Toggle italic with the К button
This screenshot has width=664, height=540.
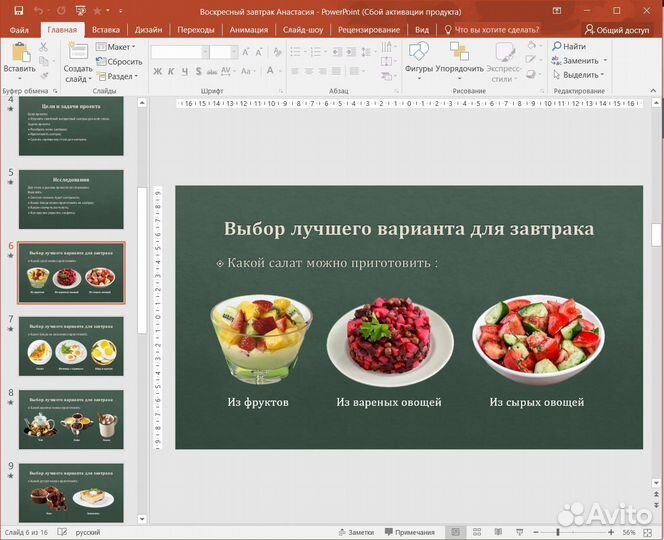(171, 71)
